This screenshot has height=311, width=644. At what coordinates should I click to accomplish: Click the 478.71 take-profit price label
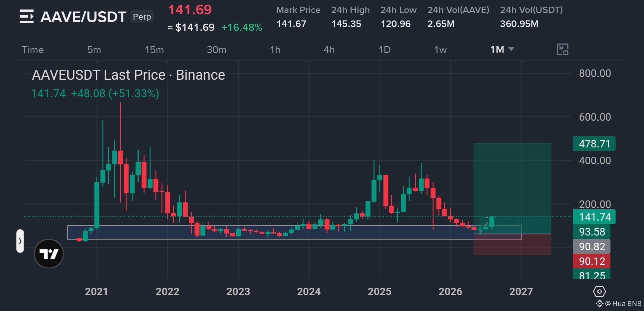point(594,143)
